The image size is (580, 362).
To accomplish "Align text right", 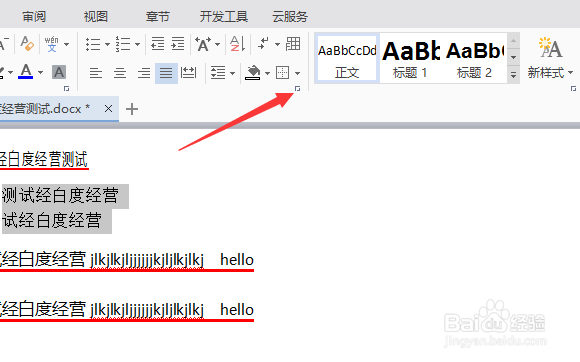I will pos(144,73).
